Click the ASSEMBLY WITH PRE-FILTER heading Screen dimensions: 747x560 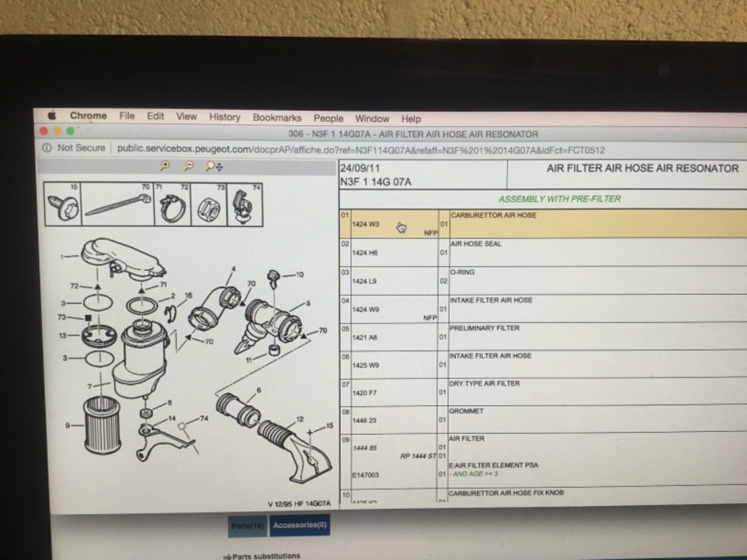point(559,199)
